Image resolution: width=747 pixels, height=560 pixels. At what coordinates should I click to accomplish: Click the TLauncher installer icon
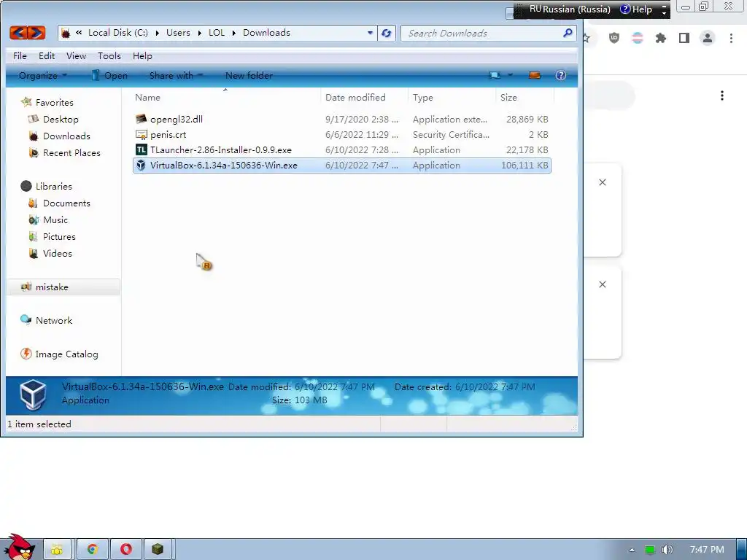(x=141, y=150)
